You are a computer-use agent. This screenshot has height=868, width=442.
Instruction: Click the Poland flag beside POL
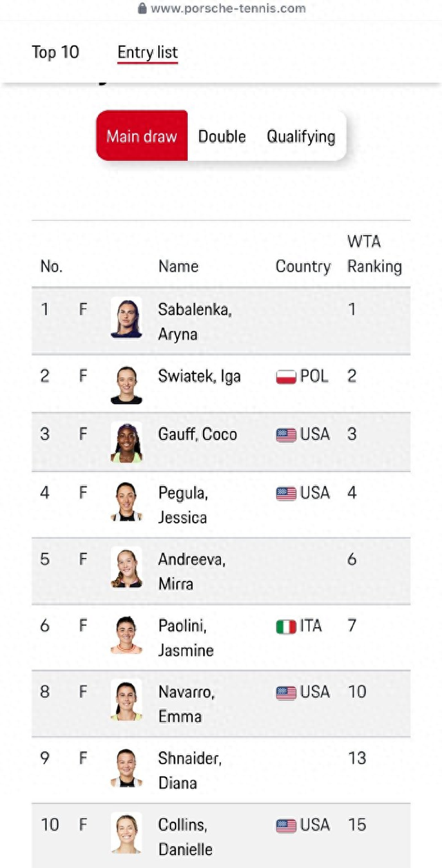point(286,377)
